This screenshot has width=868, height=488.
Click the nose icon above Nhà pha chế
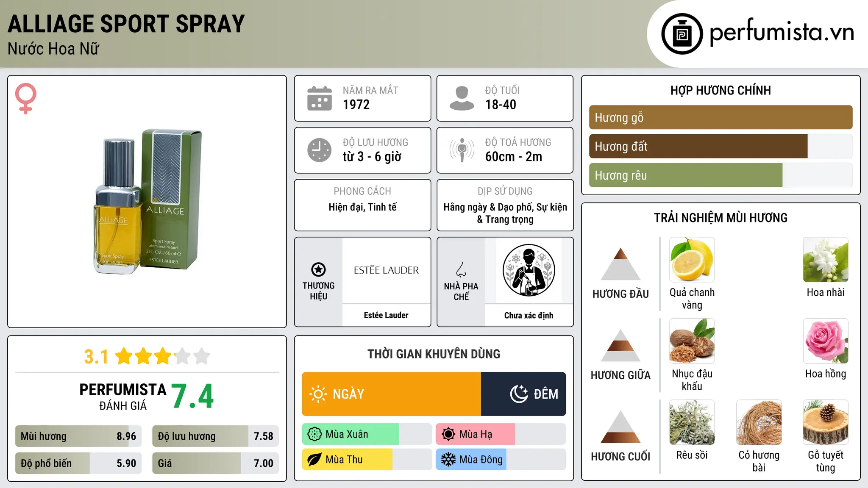pos(461,269)
